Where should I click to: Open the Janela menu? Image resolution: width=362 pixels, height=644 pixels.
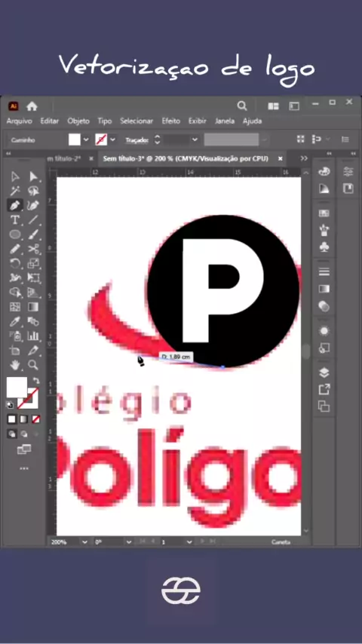pyautogui.click(x=225, y=121)
